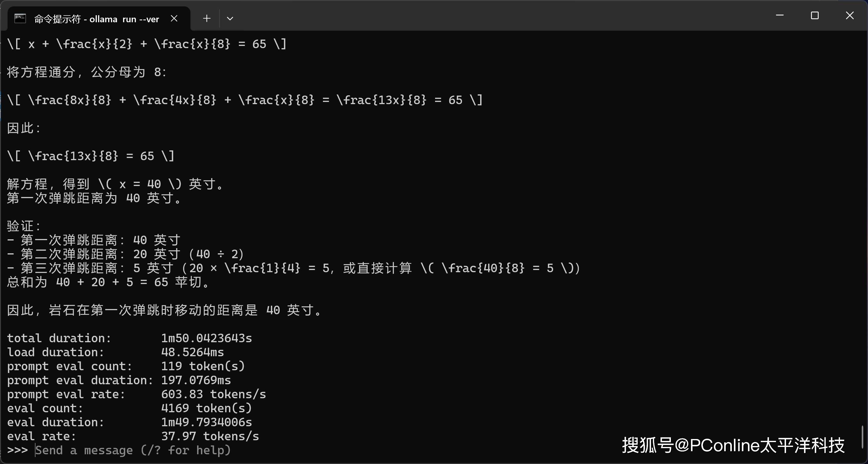Click the command prompt icon in the tab
Image resolution: width=868 pixels, height=464 pixels.
click(x=20, y=19)
